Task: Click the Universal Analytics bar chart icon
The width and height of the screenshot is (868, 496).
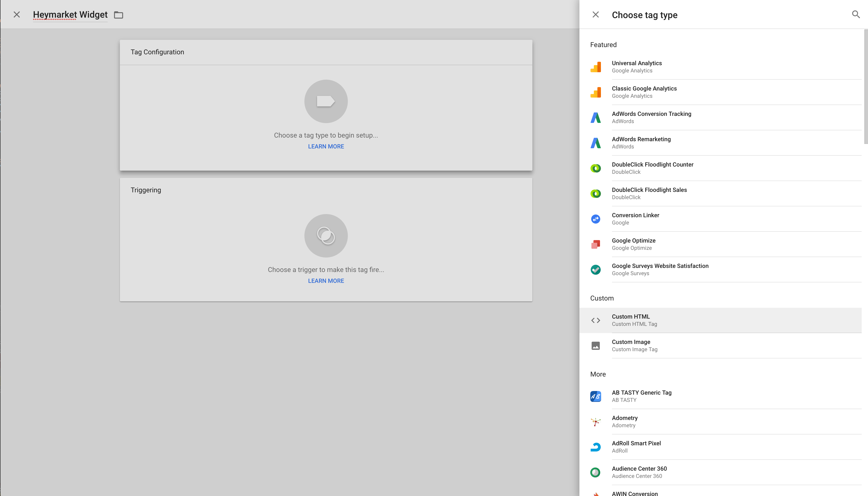Action: (595, 67)
